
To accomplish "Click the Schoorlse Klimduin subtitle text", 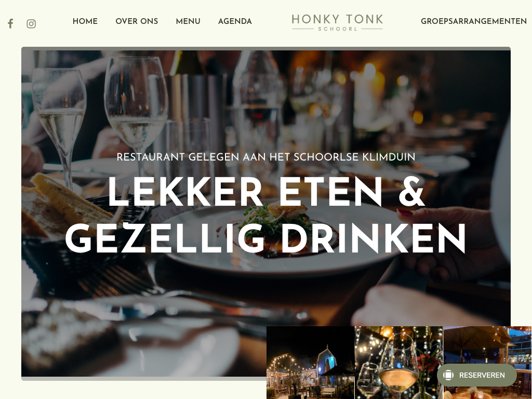I will pos(266,157).
